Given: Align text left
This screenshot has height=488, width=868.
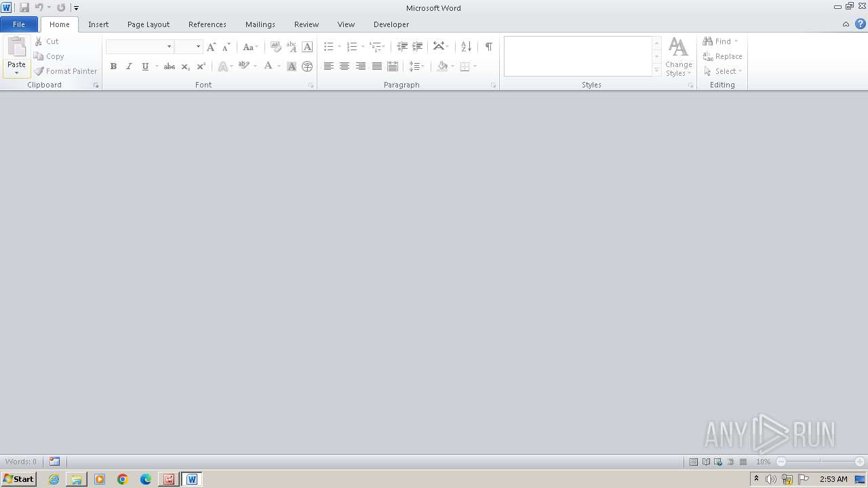Looking at the screenshot, I should point(329,66).
